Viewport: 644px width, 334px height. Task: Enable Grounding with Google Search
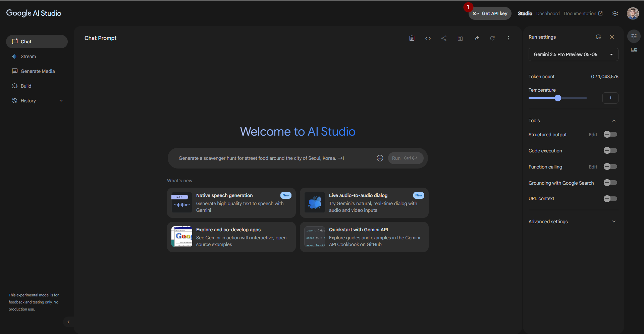pyautogui.click(x=610, y=183)
